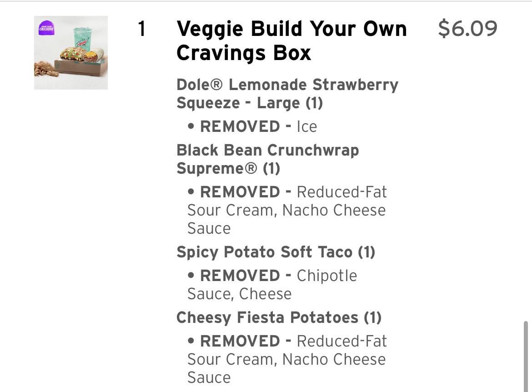Viewport: 532px width, 392px height.
Task: Select the Black Bean Crunchwrap Supreme item
Action: pyautogui.click(x=267, y=159)
